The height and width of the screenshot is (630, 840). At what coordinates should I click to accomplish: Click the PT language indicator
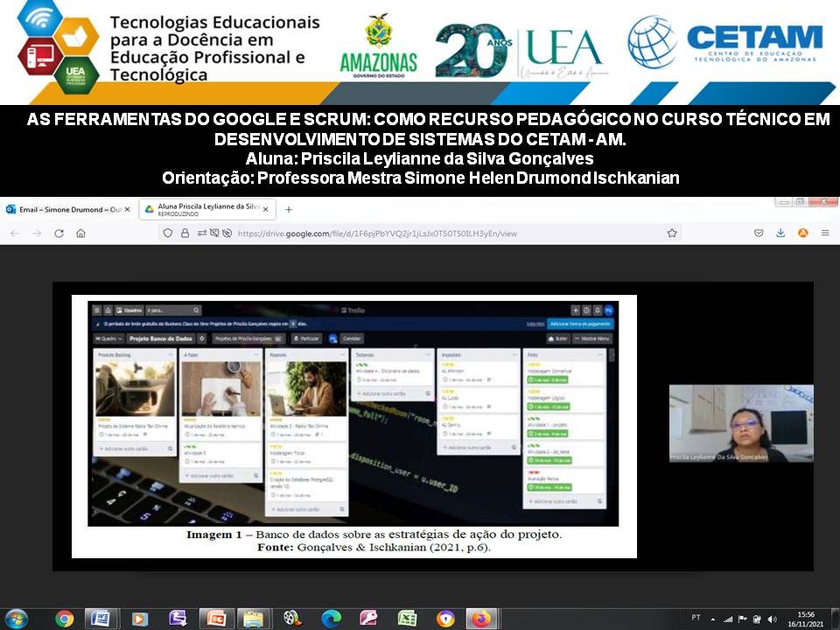[696, 618]
